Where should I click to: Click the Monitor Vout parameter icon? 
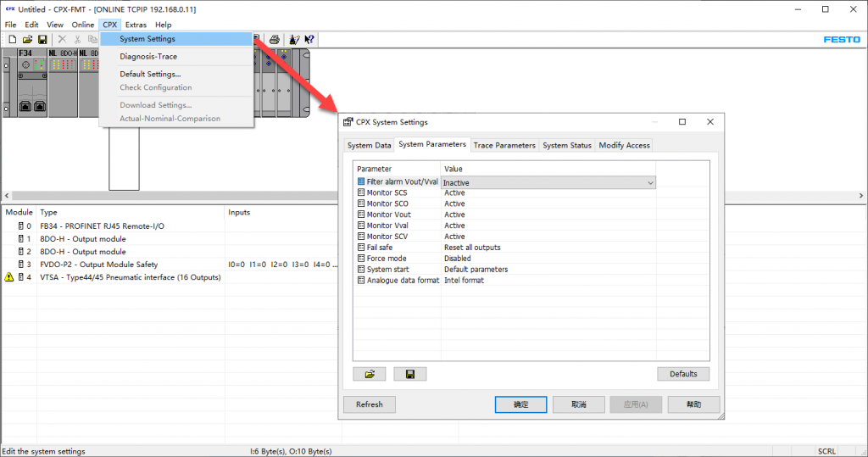click(361, 215)
